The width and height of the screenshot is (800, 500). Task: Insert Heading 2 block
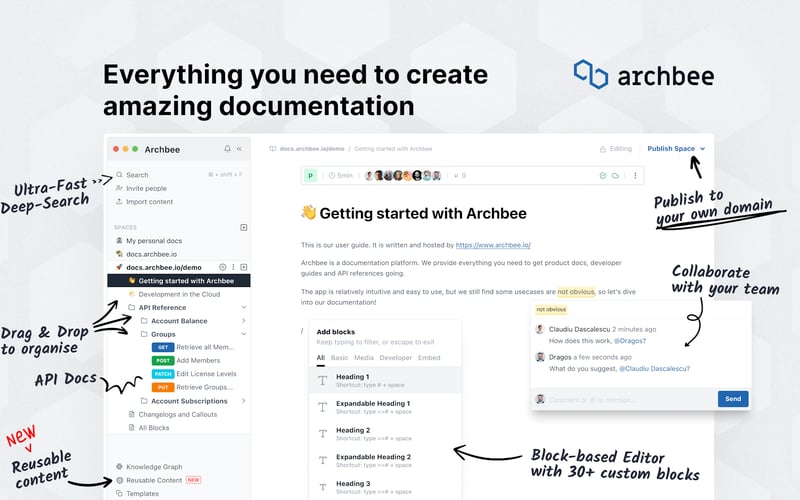click(385, 434)
